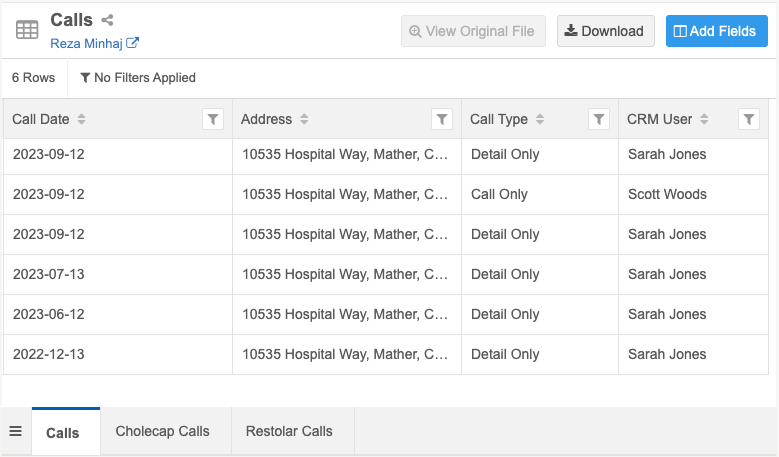Click the share icon beside Calls title

pos(108,20)
